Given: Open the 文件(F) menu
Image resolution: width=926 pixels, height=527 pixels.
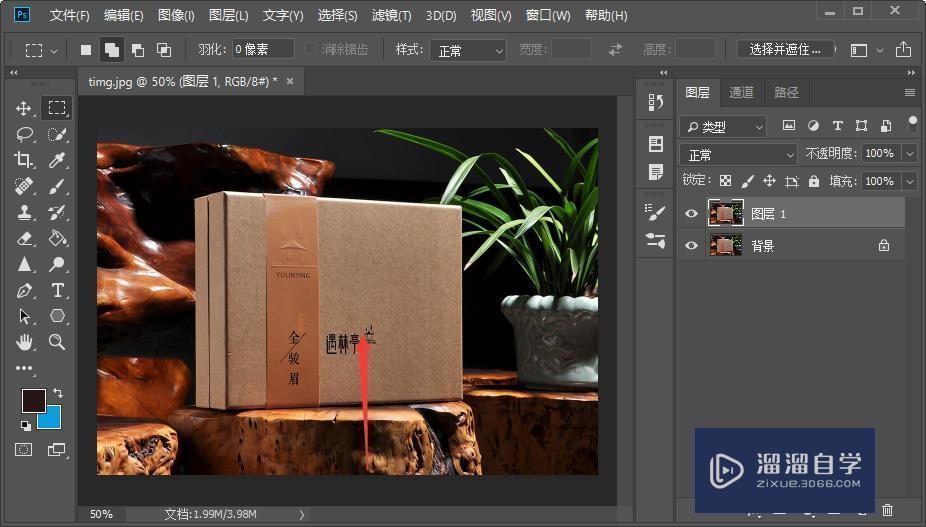Looking at the screenshot, I should (x=69, y=15).
